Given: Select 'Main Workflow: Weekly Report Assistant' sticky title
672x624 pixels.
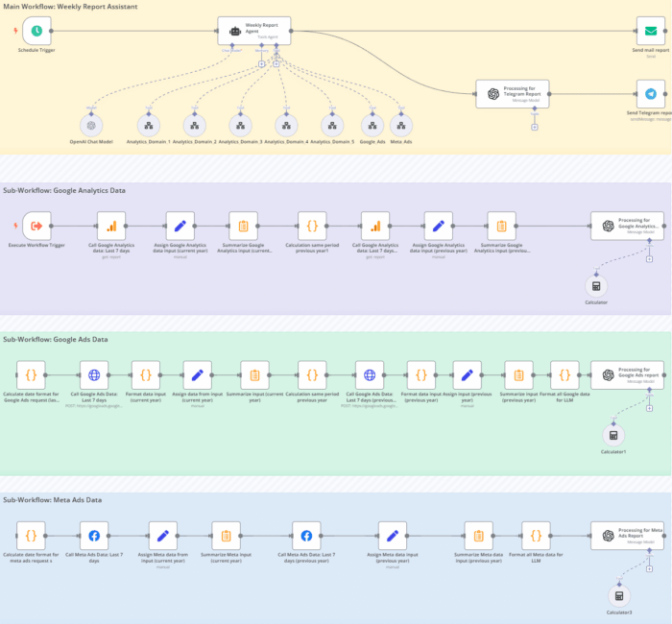Looking at the screenshot, I should click(x=70, y=7).
